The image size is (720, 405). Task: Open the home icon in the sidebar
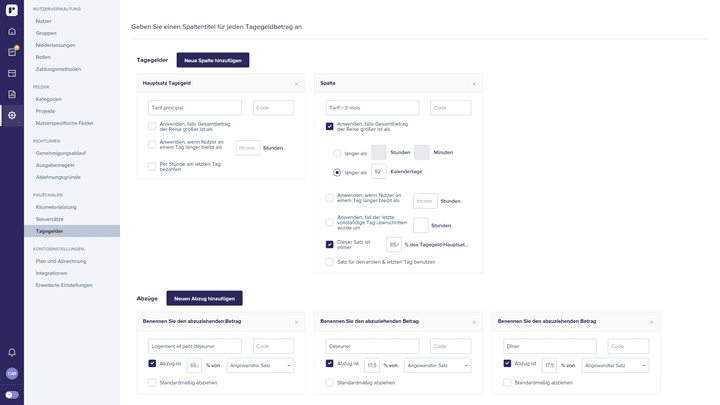[x=12, y=31]
